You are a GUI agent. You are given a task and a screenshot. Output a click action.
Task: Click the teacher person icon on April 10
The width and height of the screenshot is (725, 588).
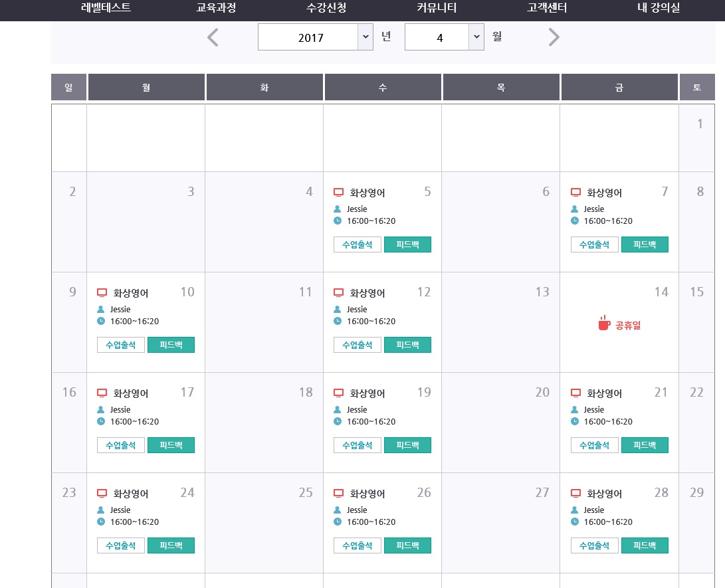click(x=101, y=310)
